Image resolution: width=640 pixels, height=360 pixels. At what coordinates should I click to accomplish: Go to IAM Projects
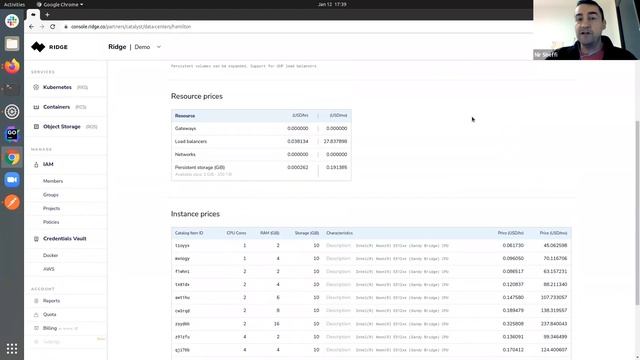tap(51, 209)
